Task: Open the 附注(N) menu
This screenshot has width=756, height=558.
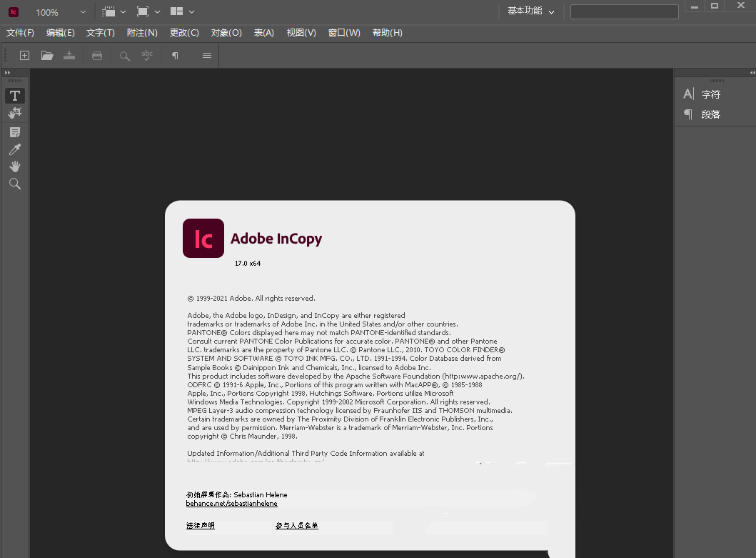Action: pos(142,33)
